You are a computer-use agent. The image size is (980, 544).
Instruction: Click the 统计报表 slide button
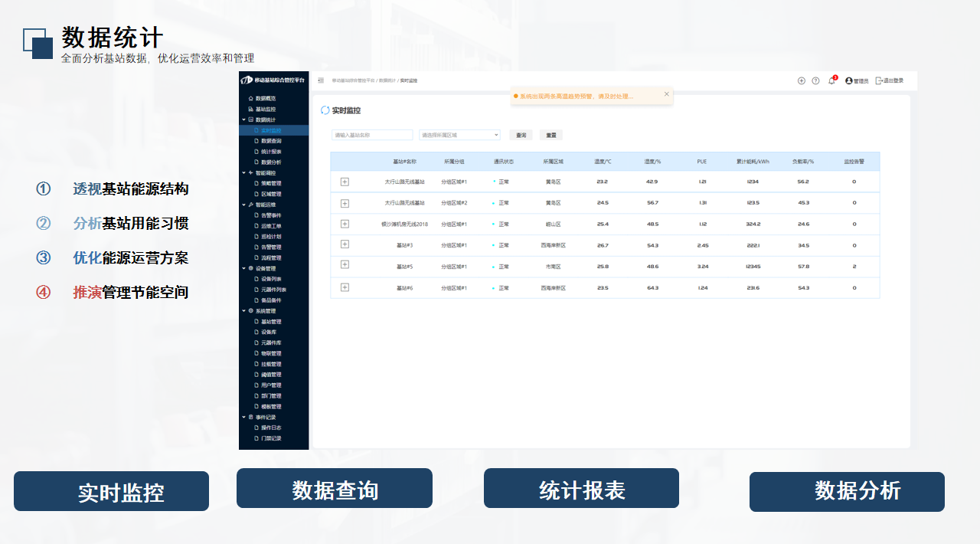click(x=581, y=489)
